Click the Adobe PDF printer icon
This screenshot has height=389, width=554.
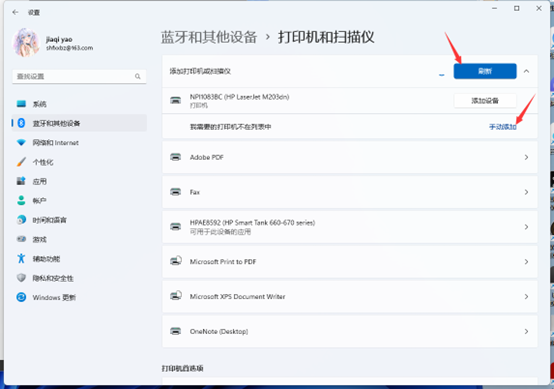[176, 157]
